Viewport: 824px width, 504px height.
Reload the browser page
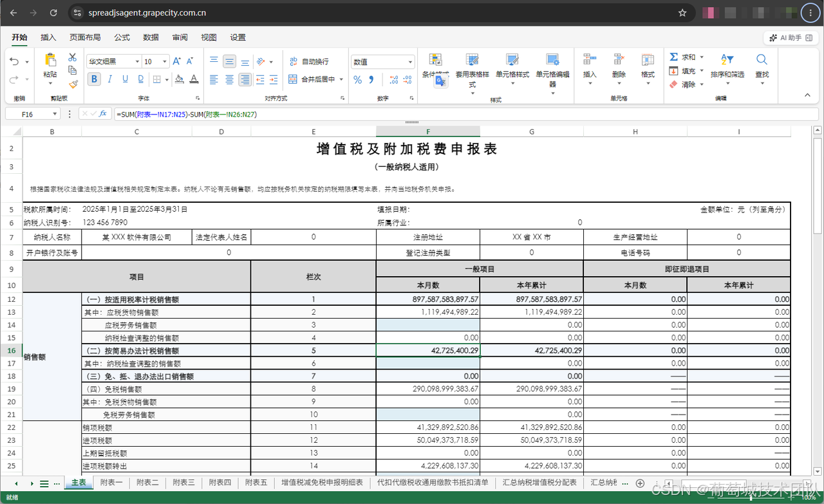tap(53, 12)
